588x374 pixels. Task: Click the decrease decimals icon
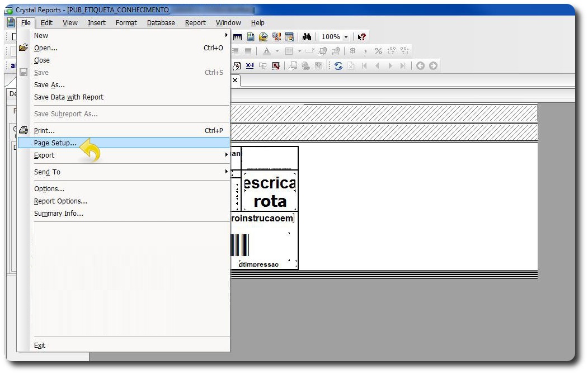[404, 51]
